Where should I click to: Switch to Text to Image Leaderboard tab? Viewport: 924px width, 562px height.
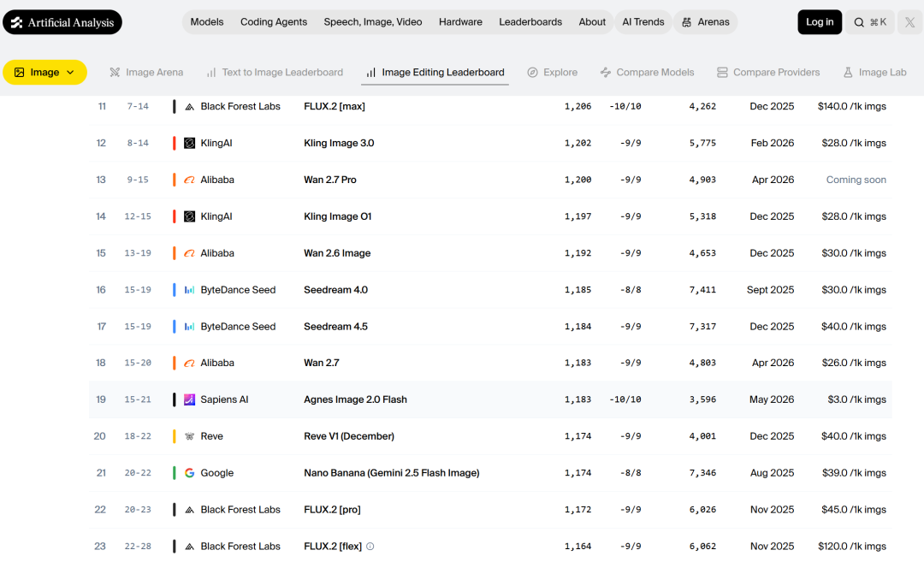pos(275,73)
